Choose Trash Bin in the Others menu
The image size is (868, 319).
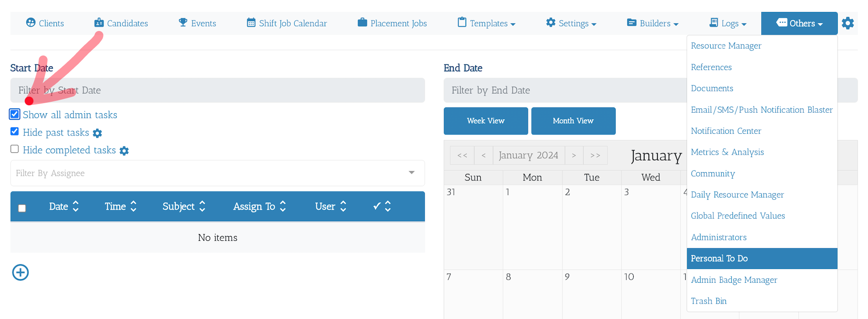(708, 301)
